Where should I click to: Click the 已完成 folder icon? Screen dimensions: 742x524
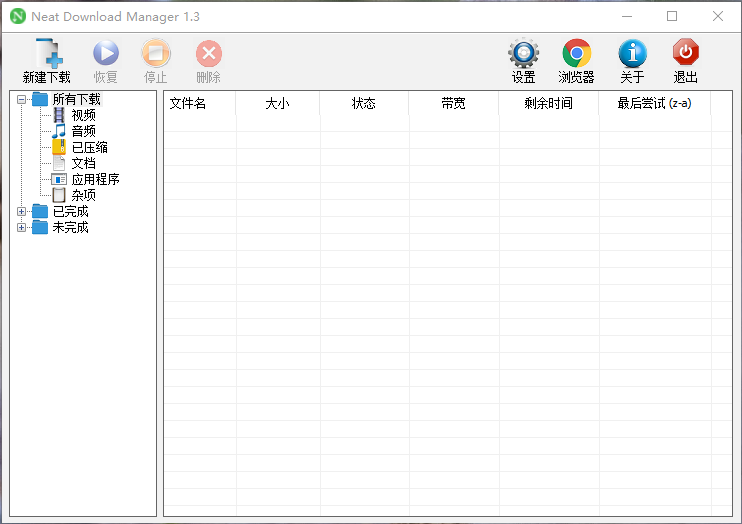[40, 211]
